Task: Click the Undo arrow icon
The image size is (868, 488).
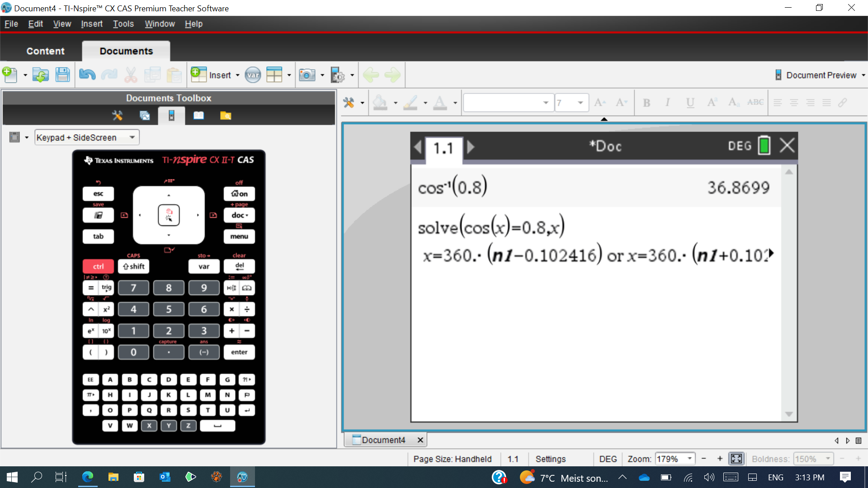Action: 87,75
